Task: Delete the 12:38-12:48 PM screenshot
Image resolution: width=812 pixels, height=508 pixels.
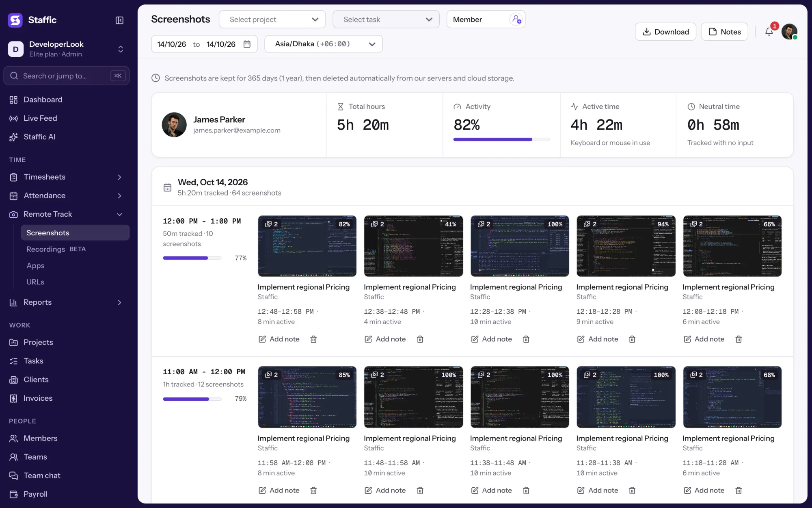Action: [420, 339]
